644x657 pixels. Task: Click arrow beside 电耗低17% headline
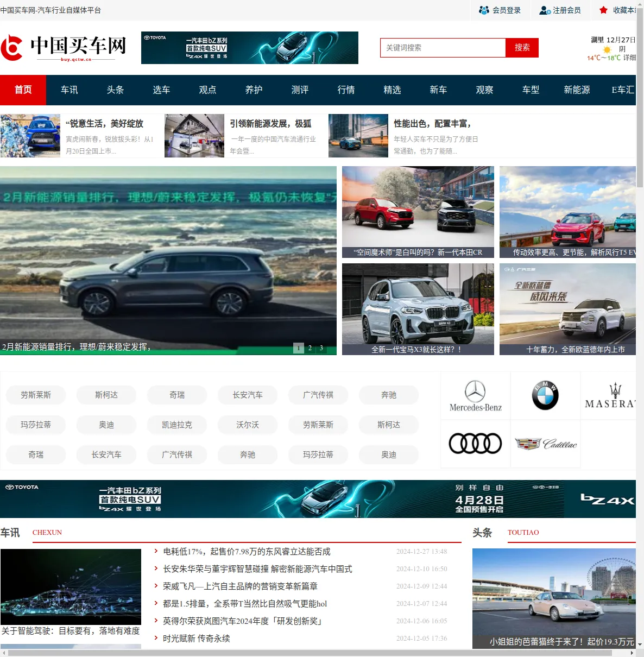pos(156,552)
